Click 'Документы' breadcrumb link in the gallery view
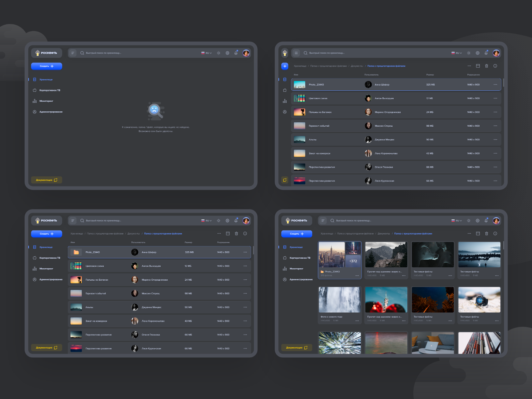532x399 pixels. [x=384, y=234]
